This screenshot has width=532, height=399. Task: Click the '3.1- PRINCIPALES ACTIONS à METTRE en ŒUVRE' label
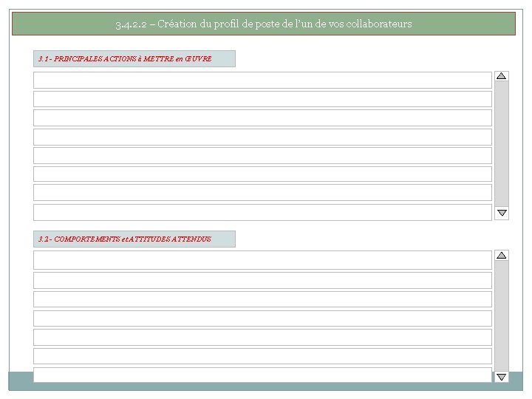point(134,58)
